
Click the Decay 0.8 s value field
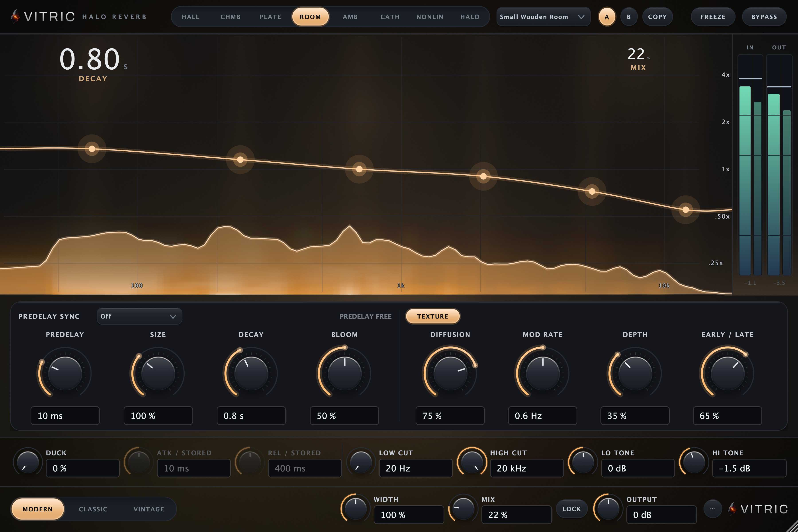point(251,416)
